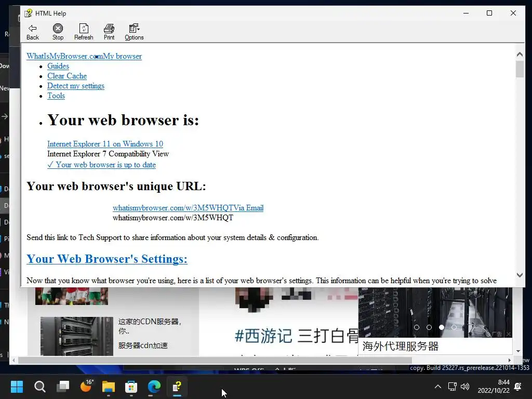Select the fourth carousel dot in ad banner
The image size is (532, 399).
click(454, 327)
